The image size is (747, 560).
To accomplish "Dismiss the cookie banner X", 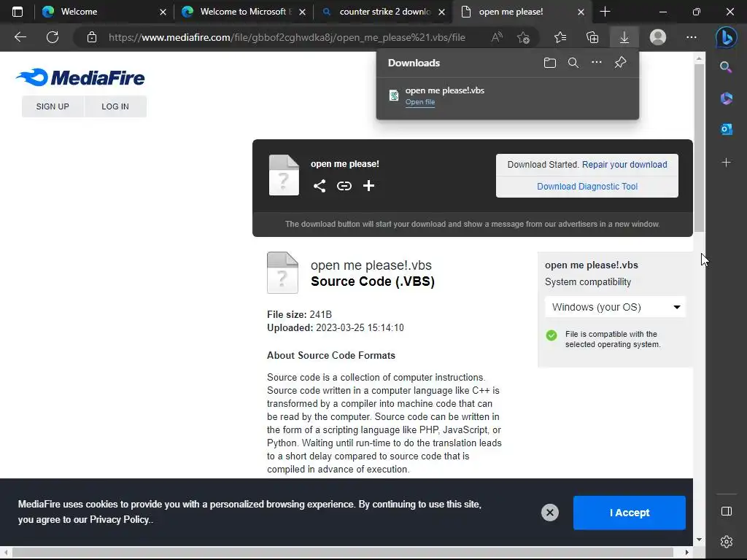I will [550, 513].
